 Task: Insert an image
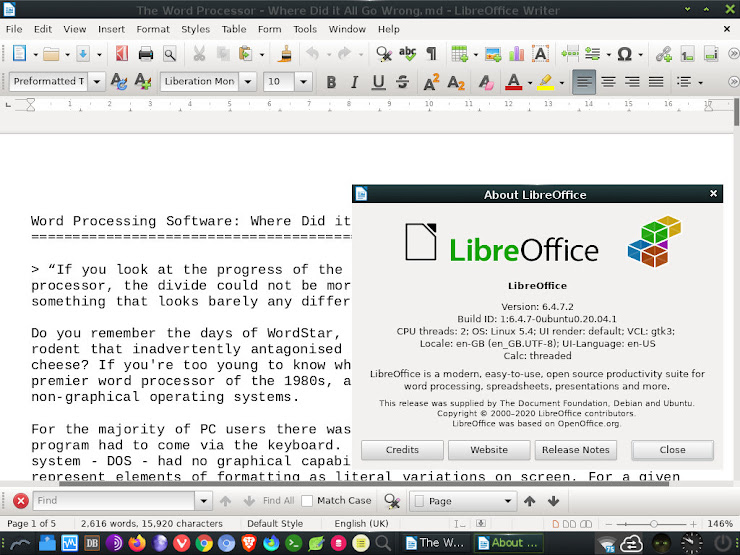(x=493, y=54)
